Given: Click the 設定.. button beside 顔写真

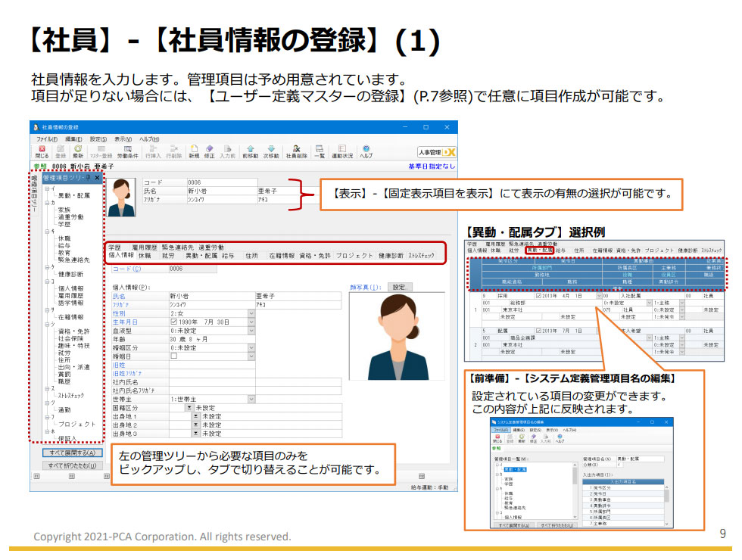Looking at the screenshot, I should tap(398, 288).
